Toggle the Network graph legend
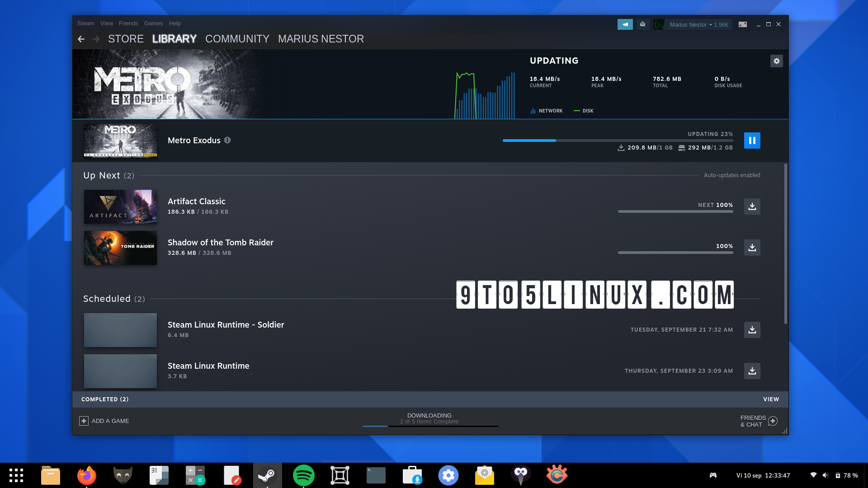This screenshot has width=868, height=488. pyautogui.click(x=546, y=111)
